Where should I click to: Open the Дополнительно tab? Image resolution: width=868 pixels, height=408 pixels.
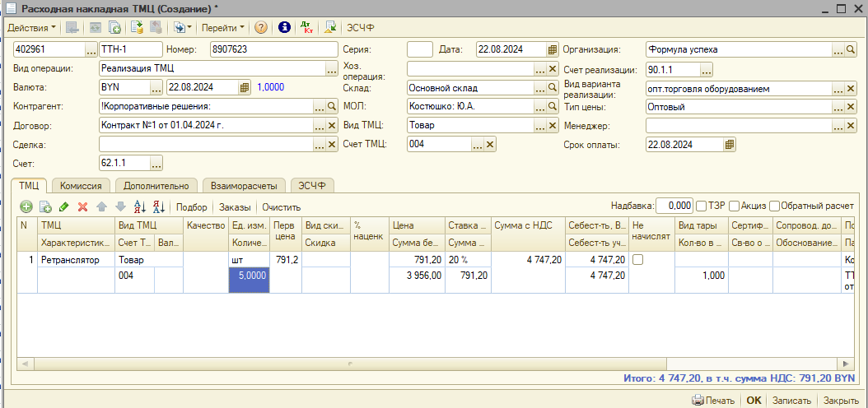[156, 186]
